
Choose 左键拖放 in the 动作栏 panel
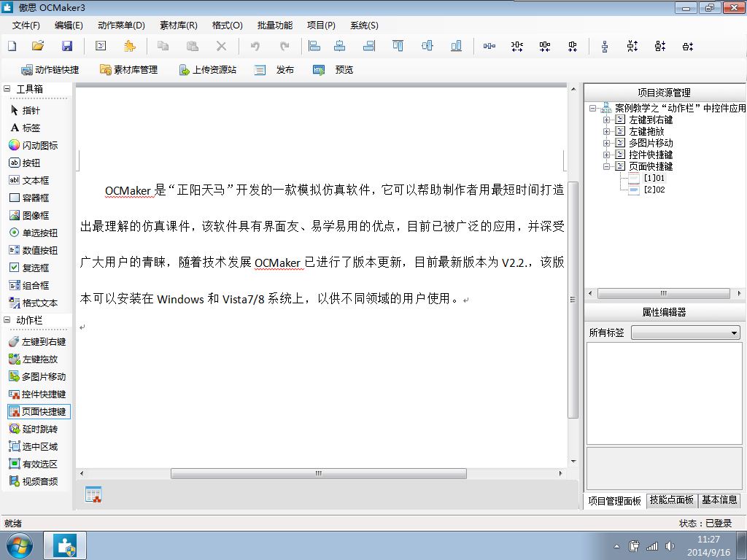[34, 359]
